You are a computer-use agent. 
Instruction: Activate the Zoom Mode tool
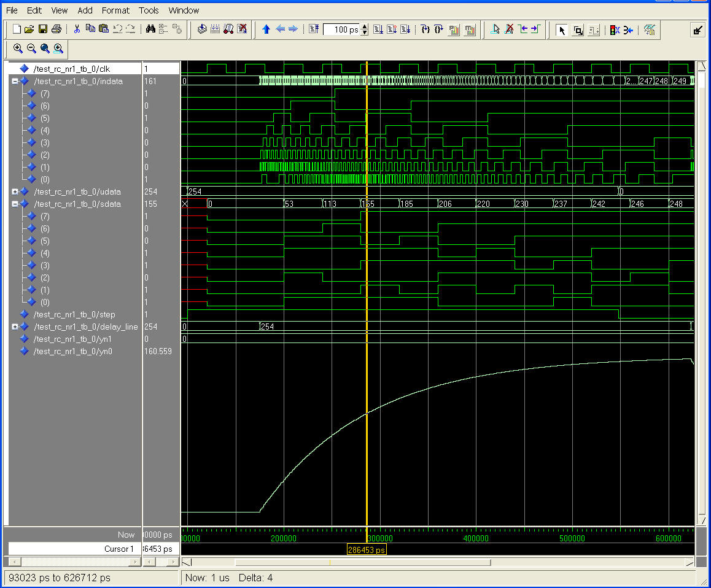[x=578, y=30]
